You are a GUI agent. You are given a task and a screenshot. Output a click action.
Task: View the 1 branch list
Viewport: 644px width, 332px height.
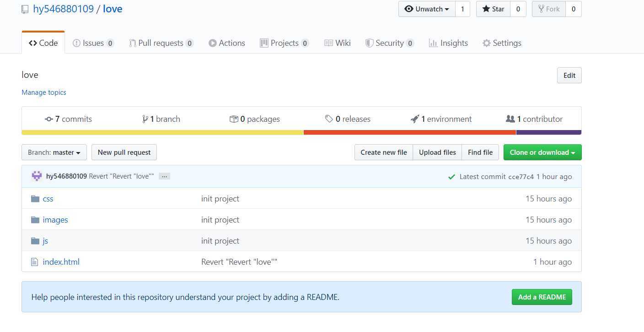[161, 119]
